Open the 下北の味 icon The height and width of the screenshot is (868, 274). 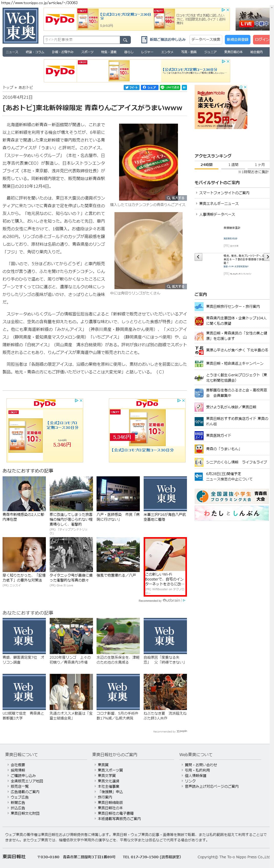(199, 350)
